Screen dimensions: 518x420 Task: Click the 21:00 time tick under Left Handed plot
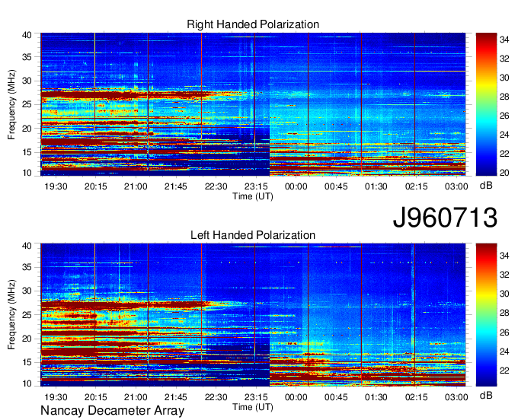point(136,397)
